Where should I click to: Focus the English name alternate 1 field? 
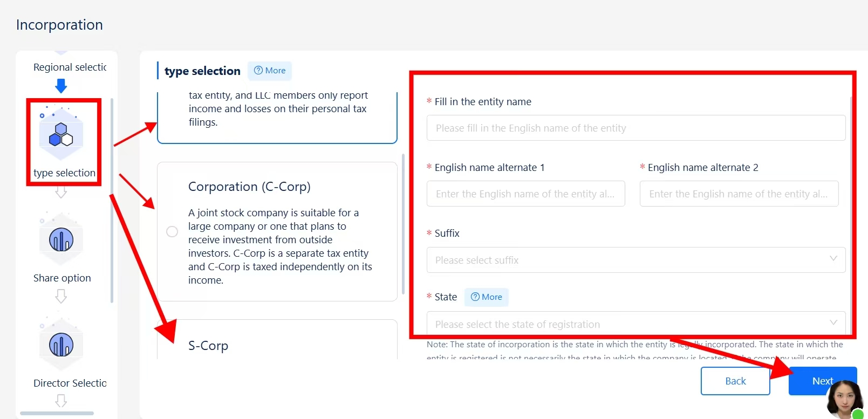[x=526, y=194]
